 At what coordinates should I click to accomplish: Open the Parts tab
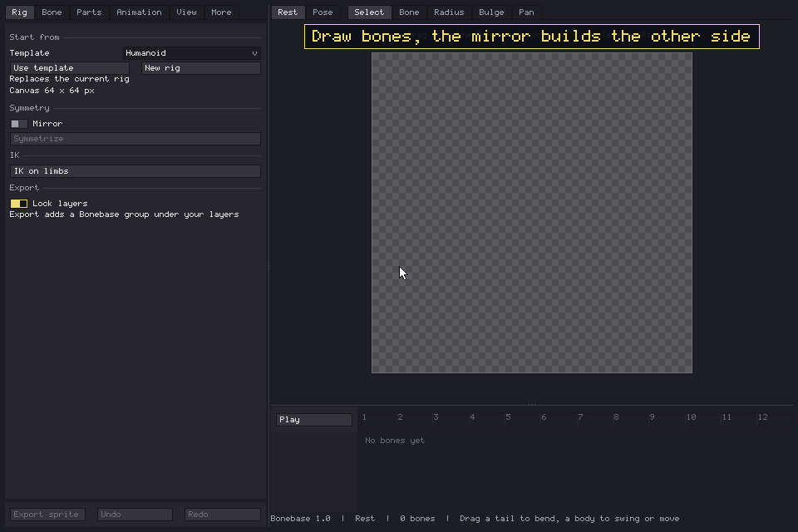(89, 12)
